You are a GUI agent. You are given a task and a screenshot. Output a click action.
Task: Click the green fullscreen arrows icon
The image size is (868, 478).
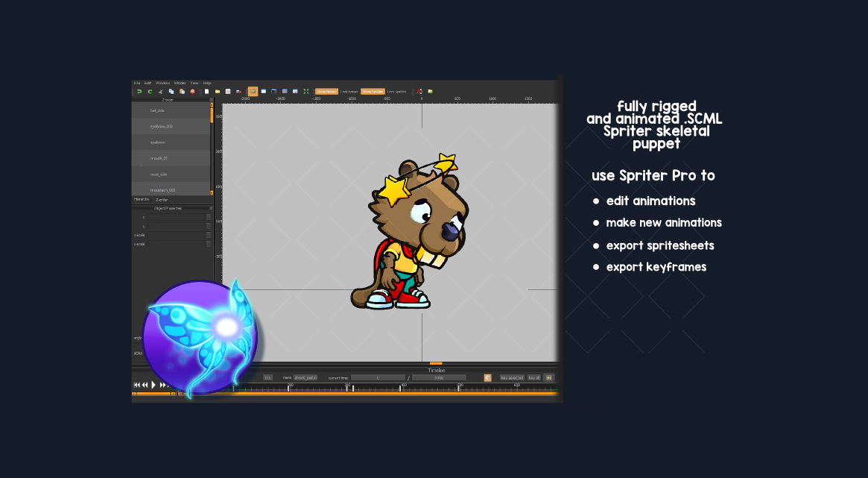pyautogui.click(x=306, y=92)
